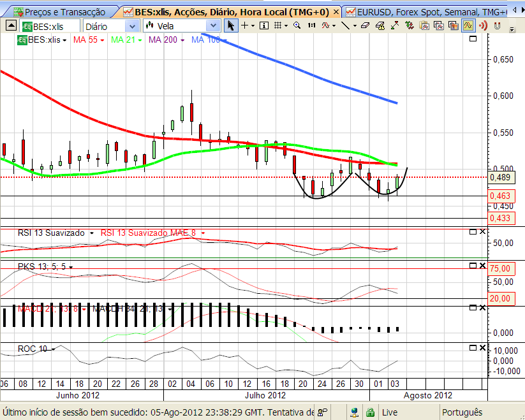Screen dimensions: 525x420
Task: Click the trade line tool icon
Action: (x=395, y=25)
